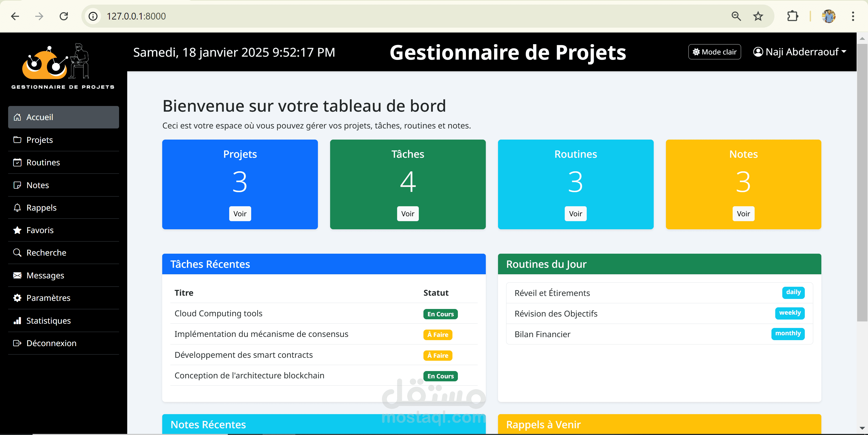The width and height of the screenshot is (868, 435).
Task: Open Paramètres gear icon
Action: (x=17, y=298)
